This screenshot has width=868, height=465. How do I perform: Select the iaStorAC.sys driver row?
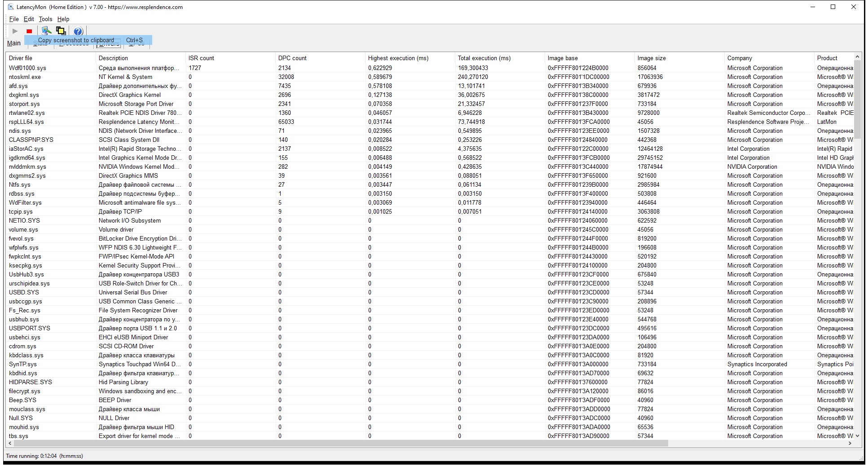coord(430,149)
